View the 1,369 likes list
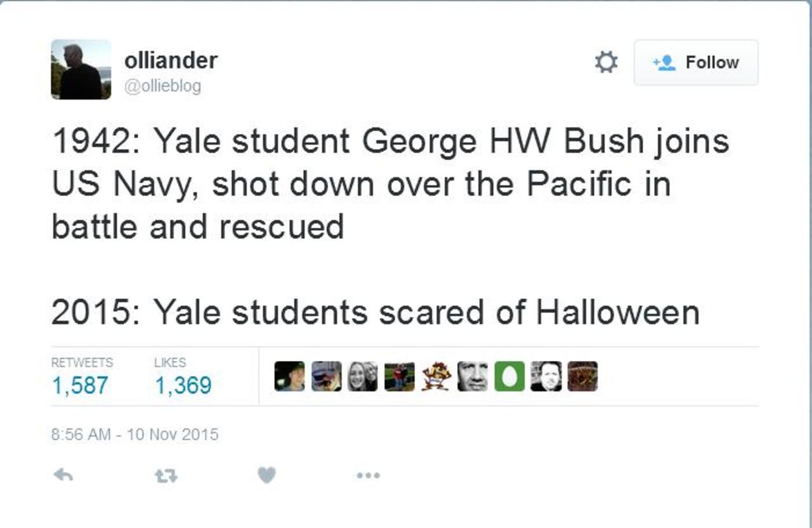Screen dimensions: 812x528 coord(183,385)
